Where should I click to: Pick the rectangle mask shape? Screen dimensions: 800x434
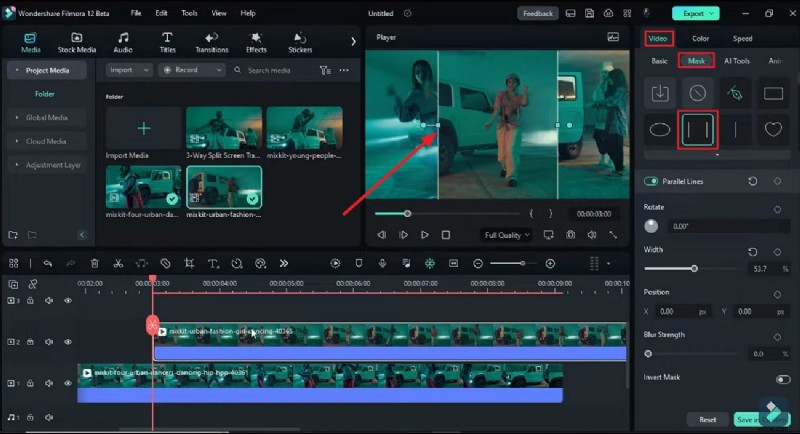[772, 94]
